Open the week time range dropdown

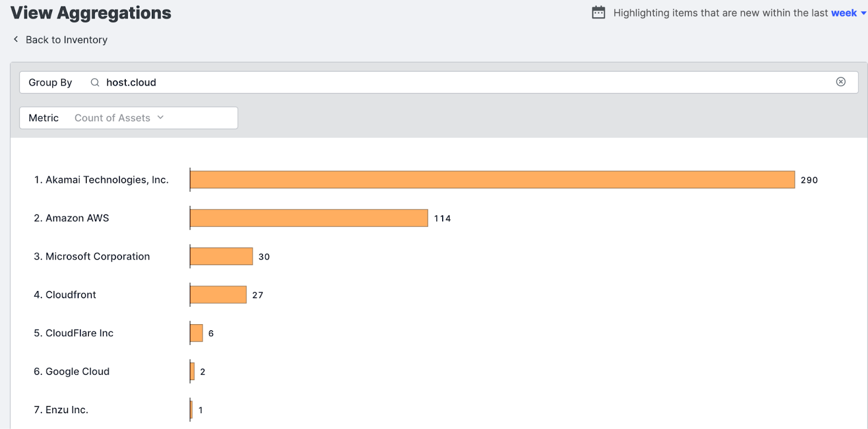point(848,13)
